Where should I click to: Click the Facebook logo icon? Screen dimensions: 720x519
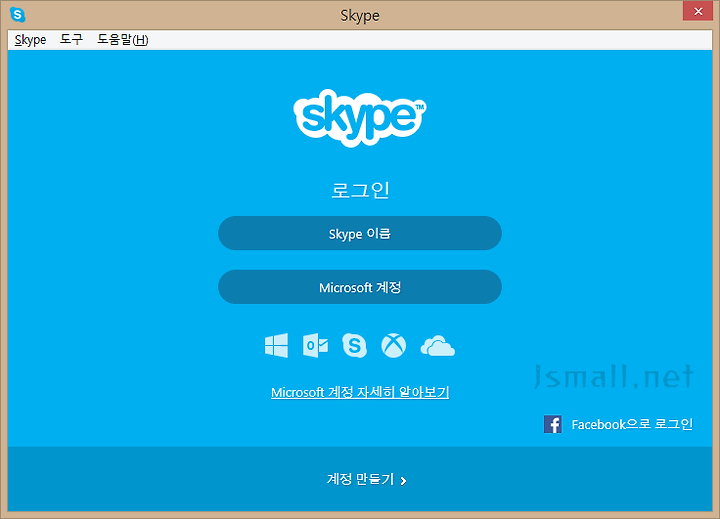(x=553, y=424)
